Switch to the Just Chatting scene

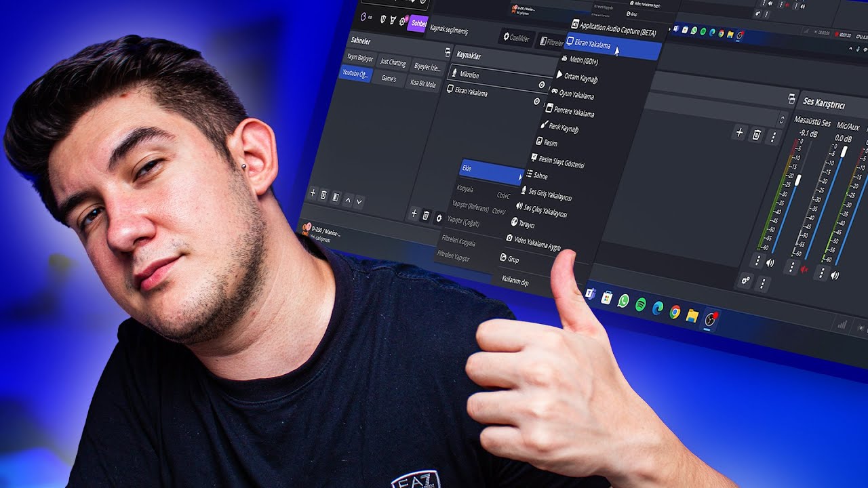[393, 64]
